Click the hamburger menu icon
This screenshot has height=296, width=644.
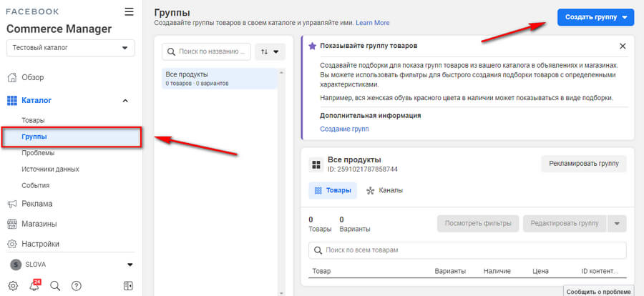pyautogui.click(x=129, y=11)
